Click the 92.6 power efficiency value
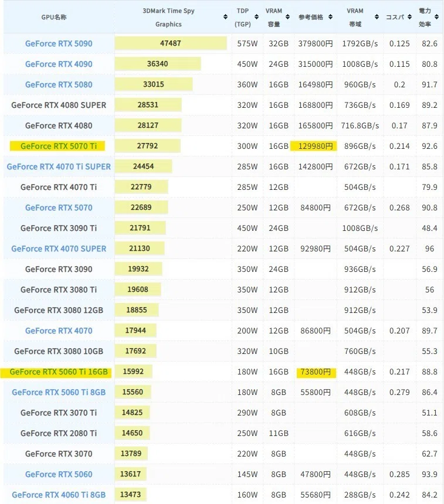 pyautogui.click(x=429, y=146)
